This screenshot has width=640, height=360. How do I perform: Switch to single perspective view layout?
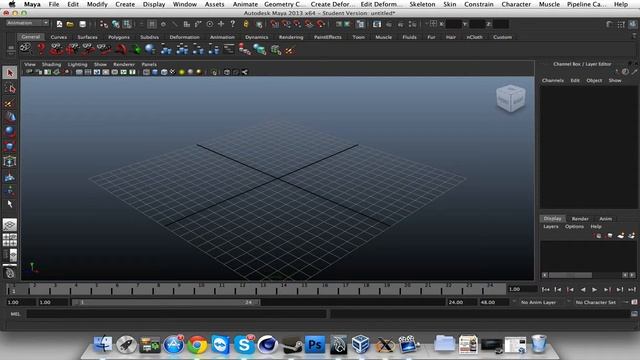10,225
